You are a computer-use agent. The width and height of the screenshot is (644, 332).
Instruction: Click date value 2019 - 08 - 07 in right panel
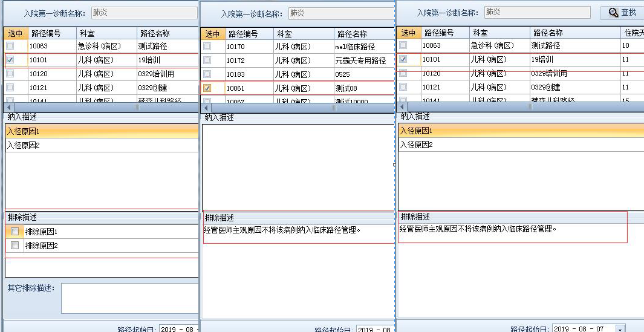point(579,329)
